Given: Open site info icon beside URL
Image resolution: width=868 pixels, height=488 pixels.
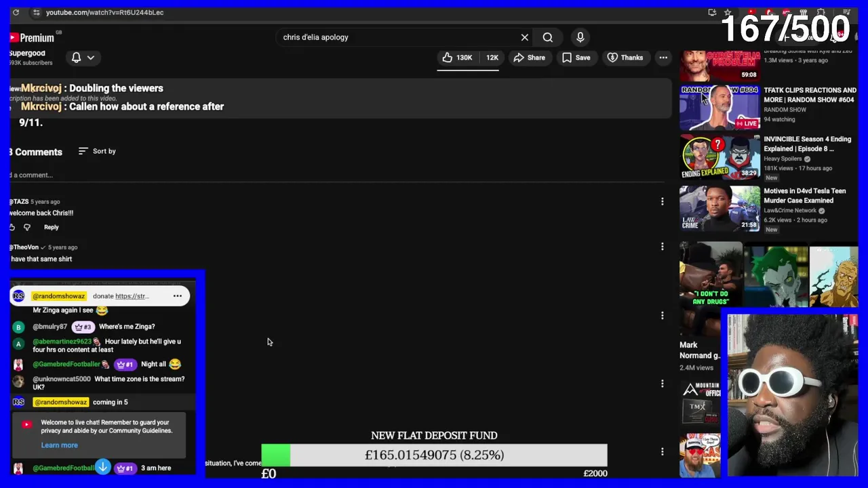Looking at the screenshot, I should coord(36,12).
